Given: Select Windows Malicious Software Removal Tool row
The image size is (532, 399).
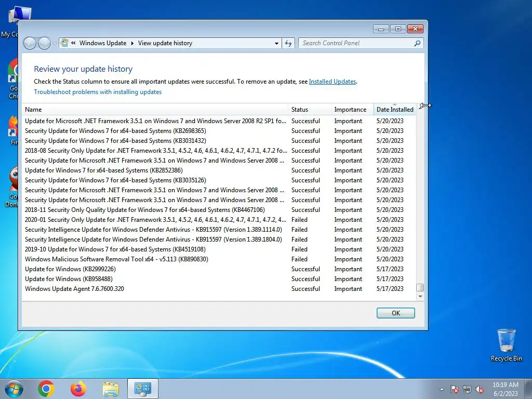Looking at the screenshot, I should [x=219, y=259].
